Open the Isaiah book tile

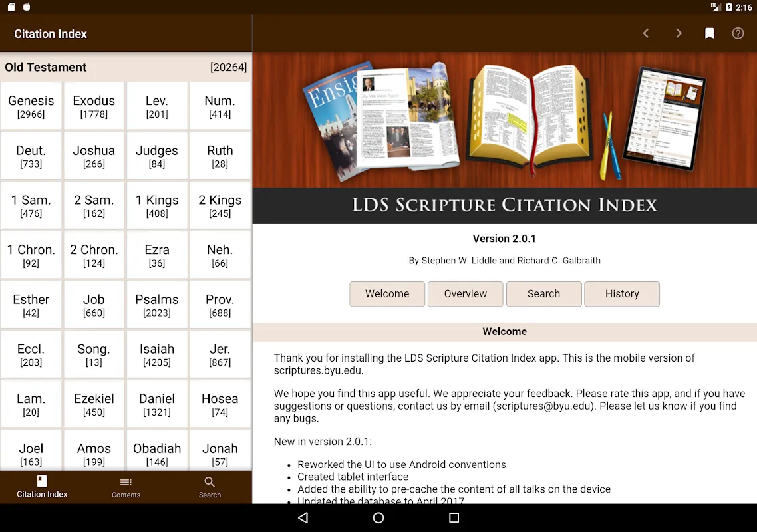coord(157,355)
